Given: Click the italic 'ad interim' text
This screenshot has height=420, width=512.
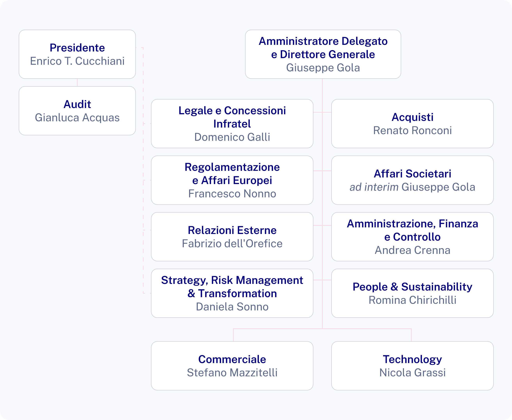Looking at the screenshot, I should pos(374,187).
